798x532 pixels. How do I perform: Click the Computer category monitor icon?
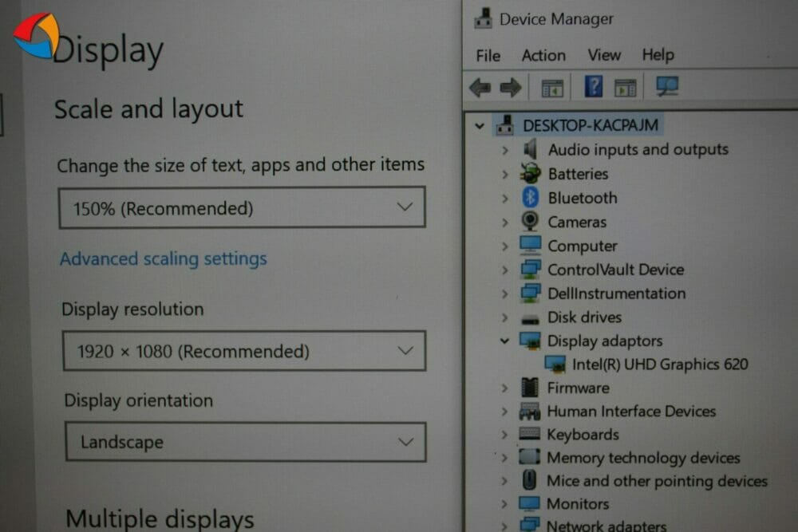(531, 245)
